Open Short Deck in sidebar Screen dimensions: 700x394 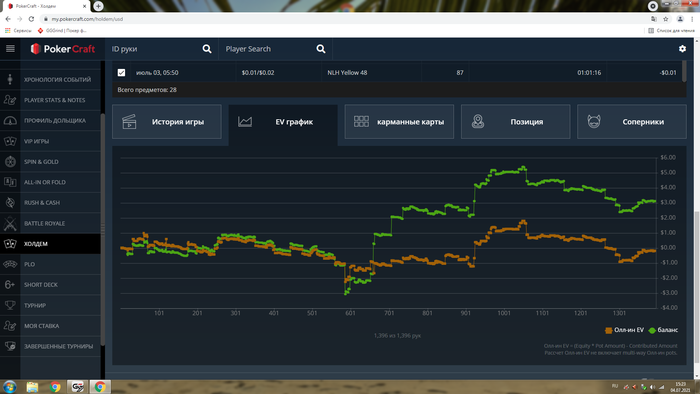coord(50,285)
